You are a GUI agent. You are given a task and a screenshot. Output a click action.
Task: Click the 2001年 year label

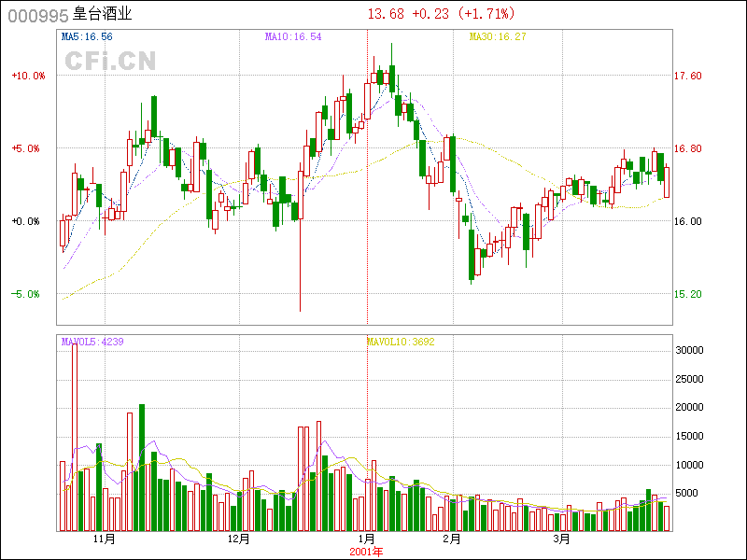[x=367, y=552]
